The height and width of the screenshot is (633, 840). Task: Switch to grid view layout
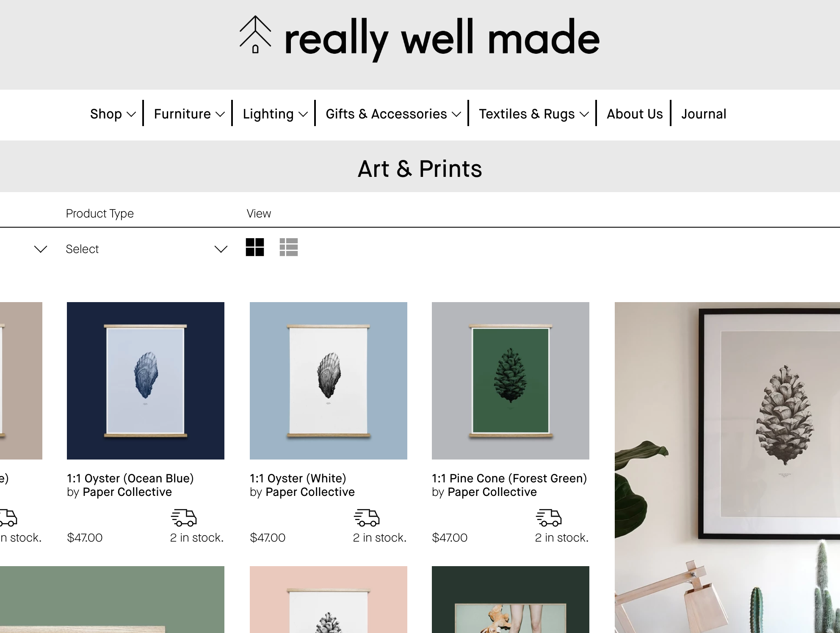pos(255,247)
